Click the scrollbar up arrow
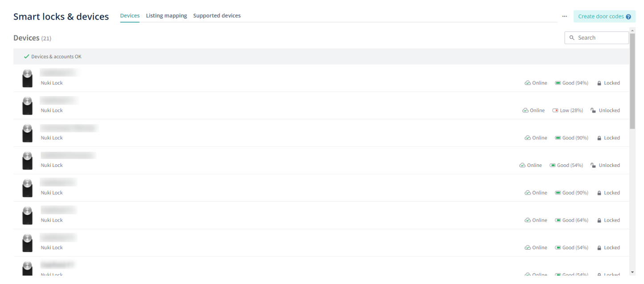 (632, 30)
